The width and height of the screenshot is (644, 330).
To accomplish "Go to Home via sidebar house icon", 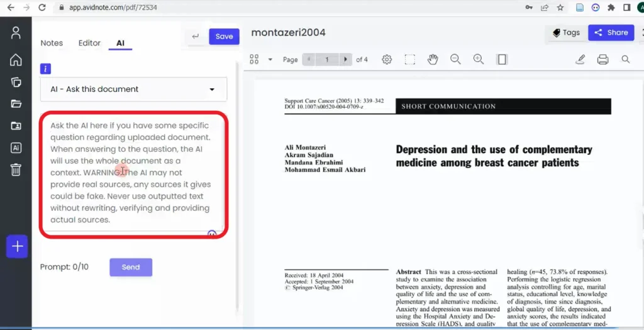I will point(16,60).
